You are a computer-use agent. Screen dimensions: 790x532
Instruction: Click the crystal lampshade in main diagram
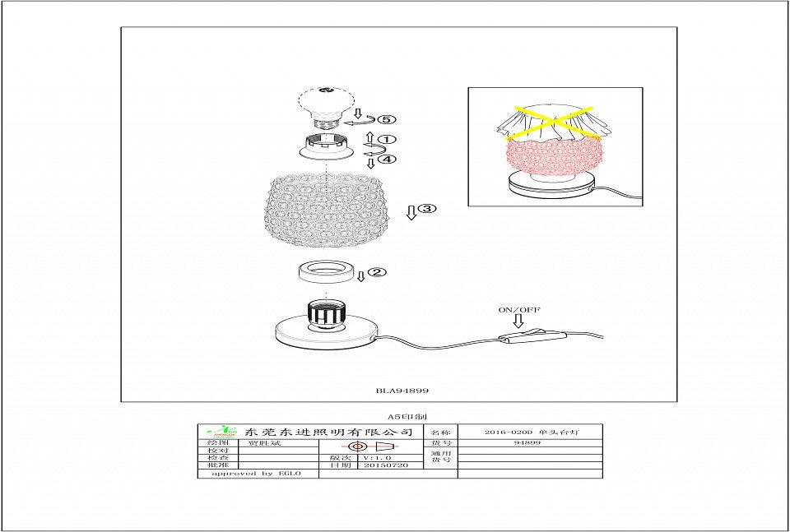click(326, 206)
